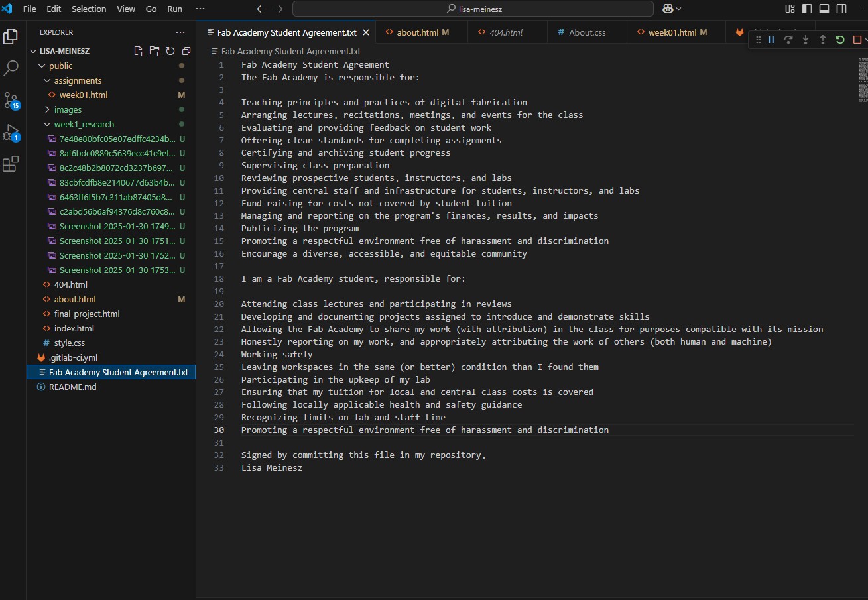Open the Selection menu

(89, 9)
